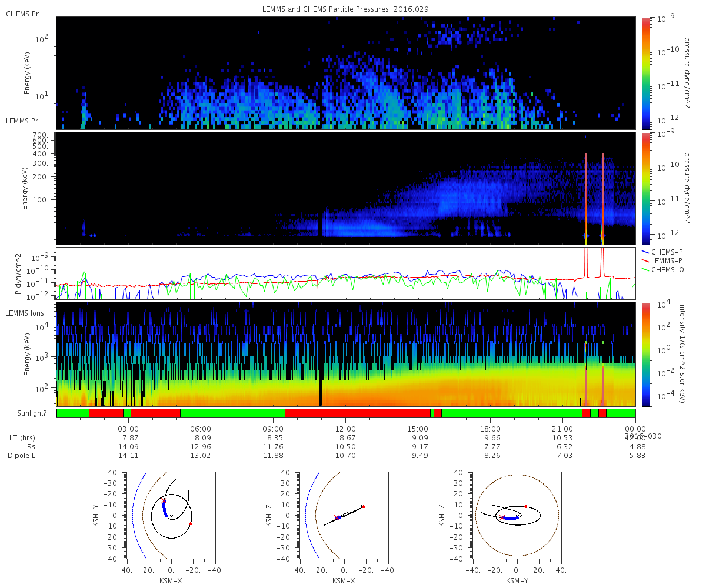Select the 'LEMMS Pr.' panel label
Screen dimensions: 706x588
click(24, 121)
